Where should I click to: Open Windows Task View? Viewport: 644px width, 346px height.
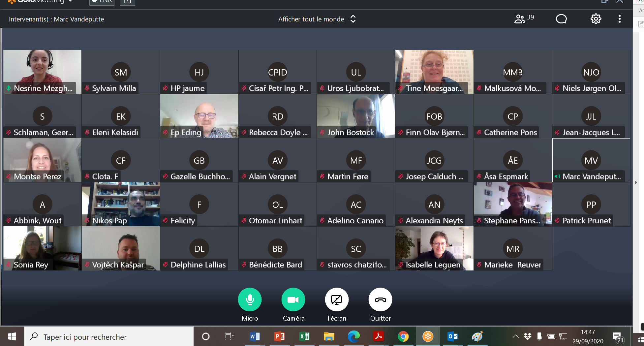(x=229, y=336)
